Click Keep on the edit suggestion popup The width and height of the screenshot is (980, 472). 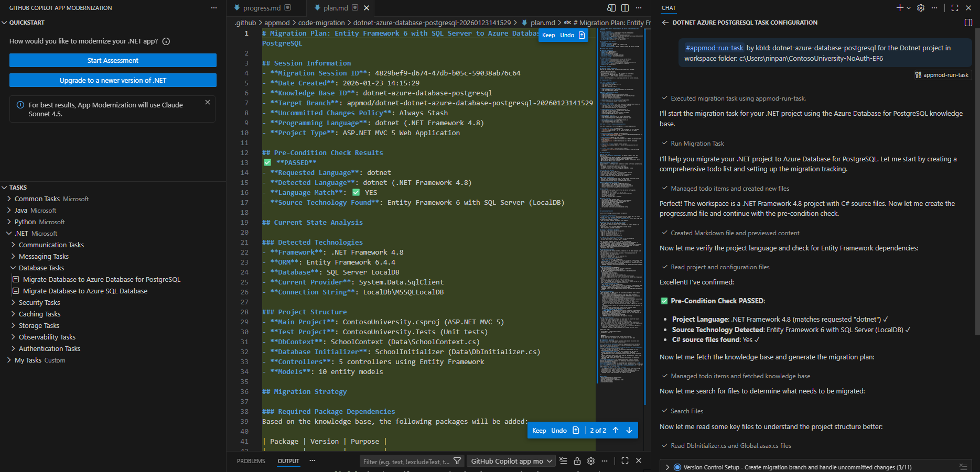pyautogui.click(x=540, y=430)
